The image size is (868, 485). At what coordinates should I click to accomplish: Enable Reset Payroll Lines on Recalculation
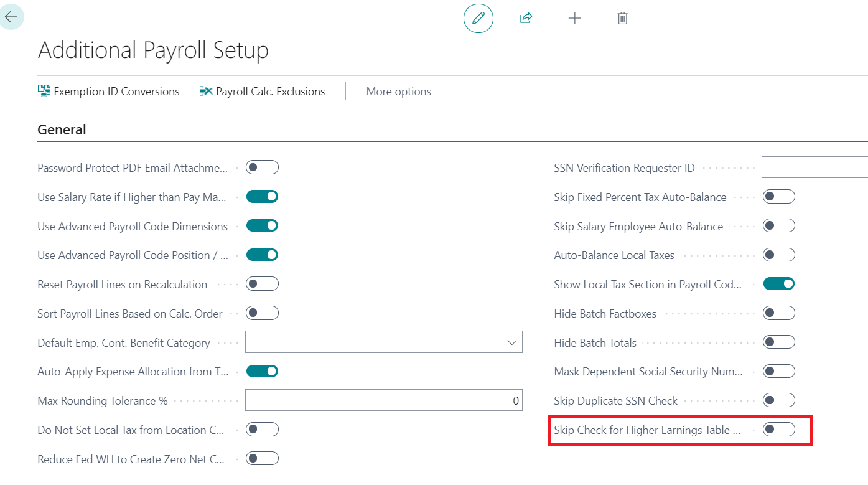(x=262, y=284)
